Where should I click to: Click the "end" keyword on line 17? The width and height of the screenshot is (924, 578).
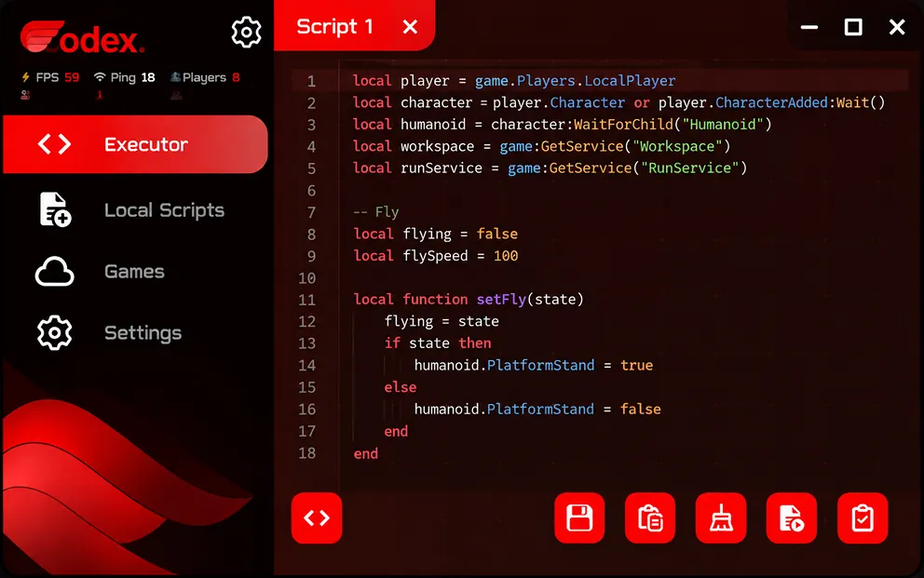[396, 432]
